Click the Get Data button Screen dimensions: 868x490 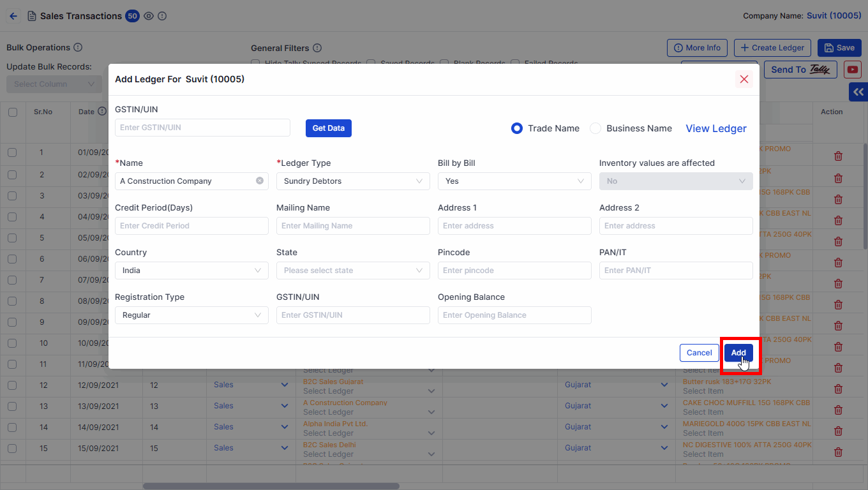[328, 128]
